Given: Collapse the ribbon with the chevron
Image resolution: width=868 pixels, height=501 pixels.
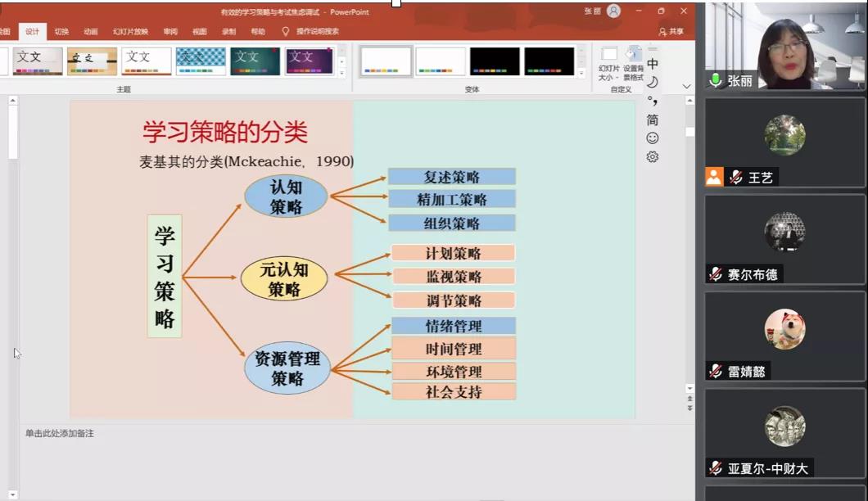Looking at the screenshot, I should click(x=686, y=86).
